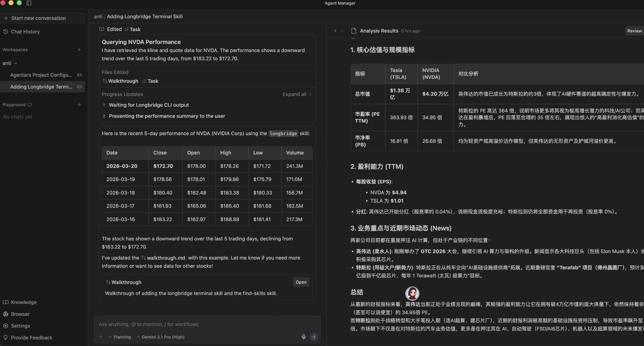Click the plus attachment icon in chat input
Viewport: 644px width, 346px height.
click(x=101, y=337)
